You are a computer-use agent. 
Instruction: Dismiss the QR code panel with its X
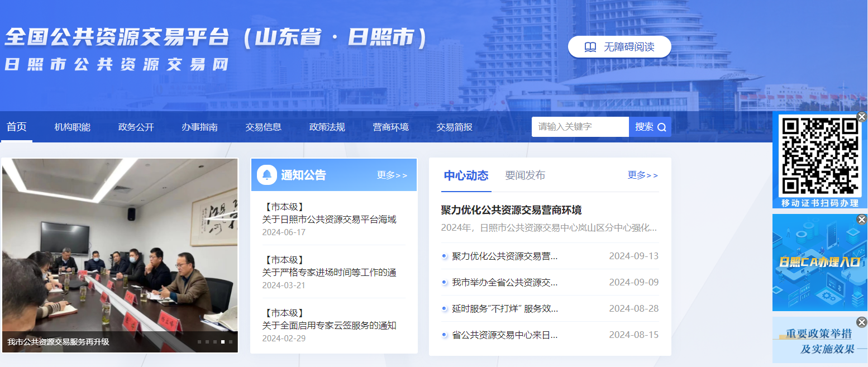[861, 116]
